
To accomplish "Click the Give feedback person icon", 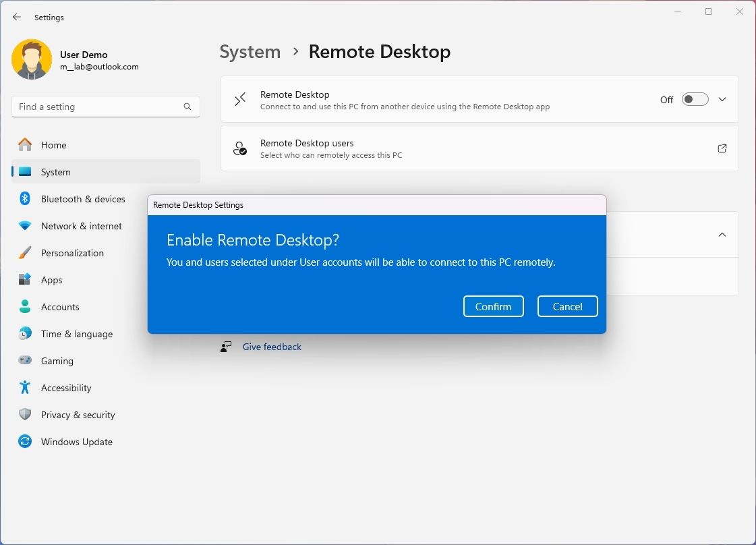I will coord(226,347).
